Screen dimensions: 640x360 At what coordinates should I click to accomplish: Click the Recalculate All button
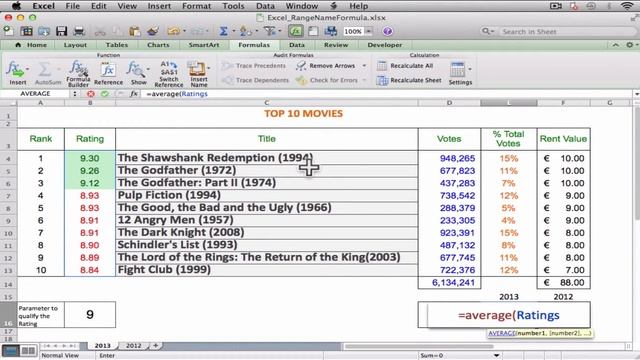click(x=405, y=66)
